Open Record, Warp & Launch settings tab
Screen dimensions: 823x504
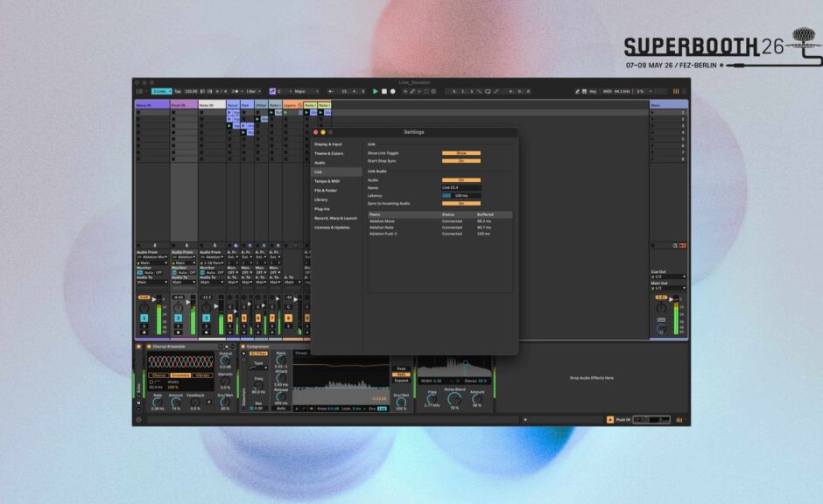pyautogui.click(x=335, y=218)
